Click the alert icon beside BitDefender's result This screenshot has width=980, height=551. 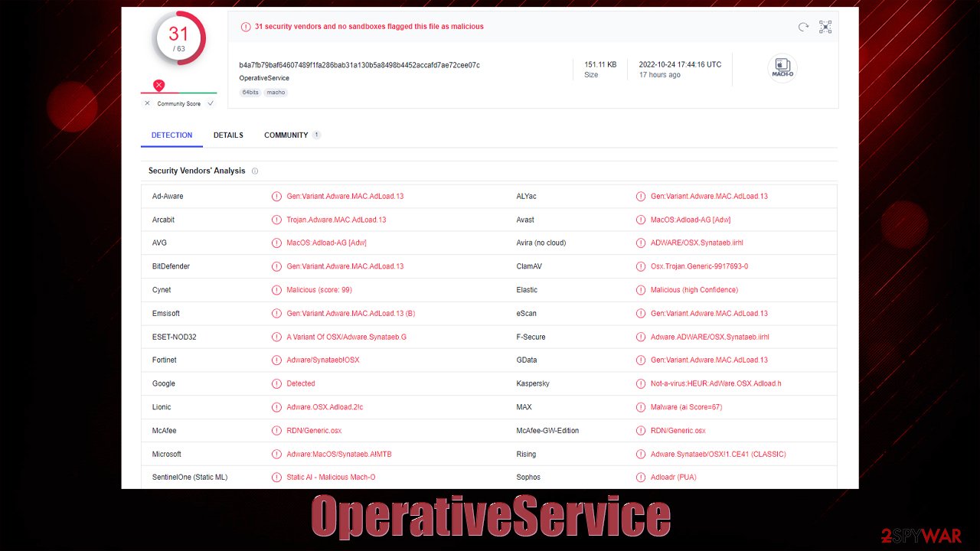click(276, 266)
